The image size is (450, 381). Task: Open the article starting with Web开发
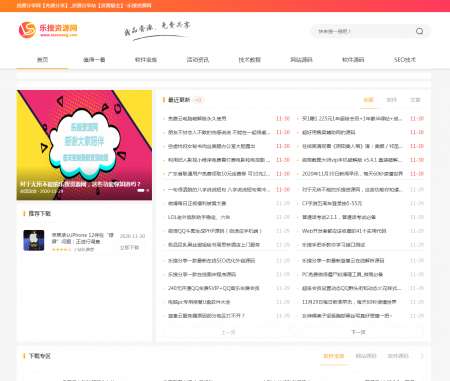[344, 231]
